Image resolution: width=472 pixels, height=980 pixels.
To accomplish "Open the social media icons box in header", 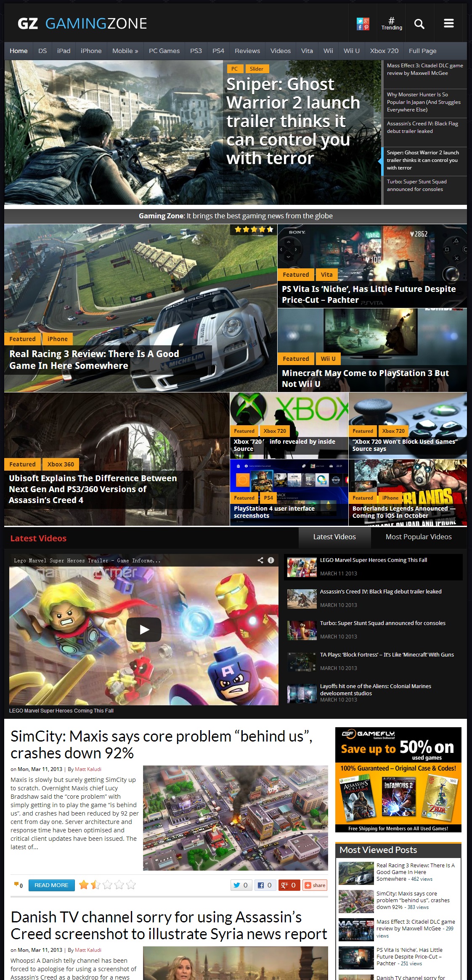I will (363, 24).
